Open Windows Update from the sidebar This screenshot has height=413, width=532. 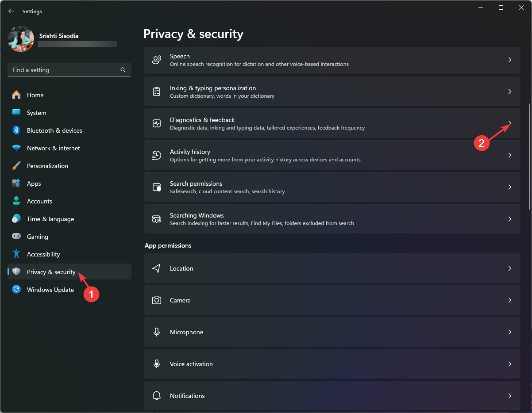50,290
